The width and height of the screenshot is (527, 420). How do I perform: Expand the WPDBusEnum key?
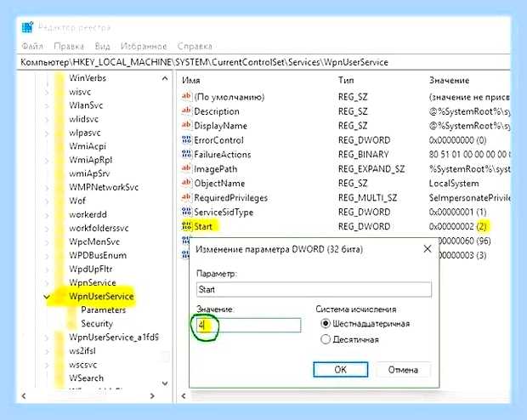[x=47, y=256]
